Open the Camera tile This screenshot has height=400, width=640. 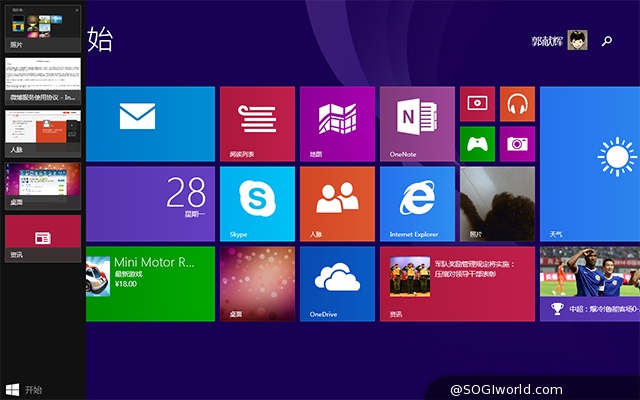click(x=517, y=144)
